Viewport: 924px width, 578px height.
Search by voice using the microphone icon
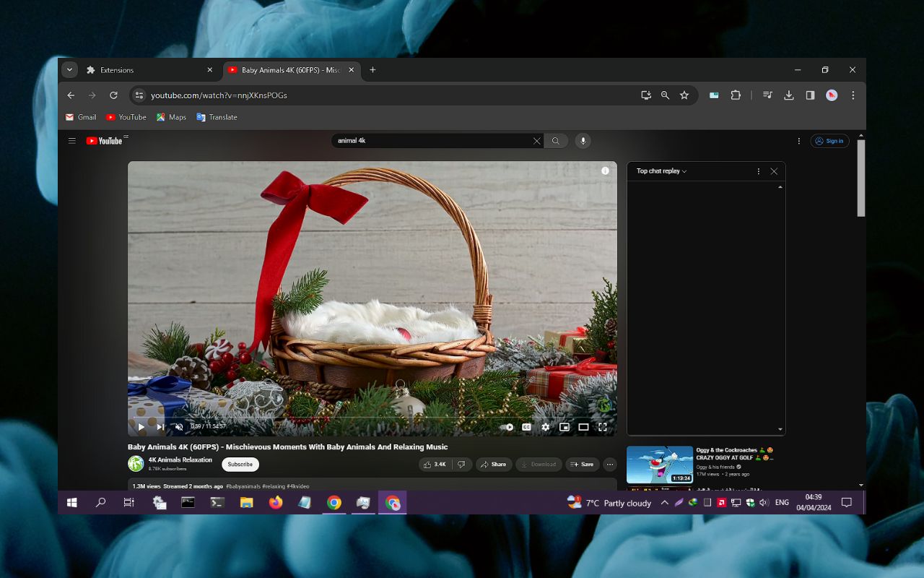tap(583, 141)
